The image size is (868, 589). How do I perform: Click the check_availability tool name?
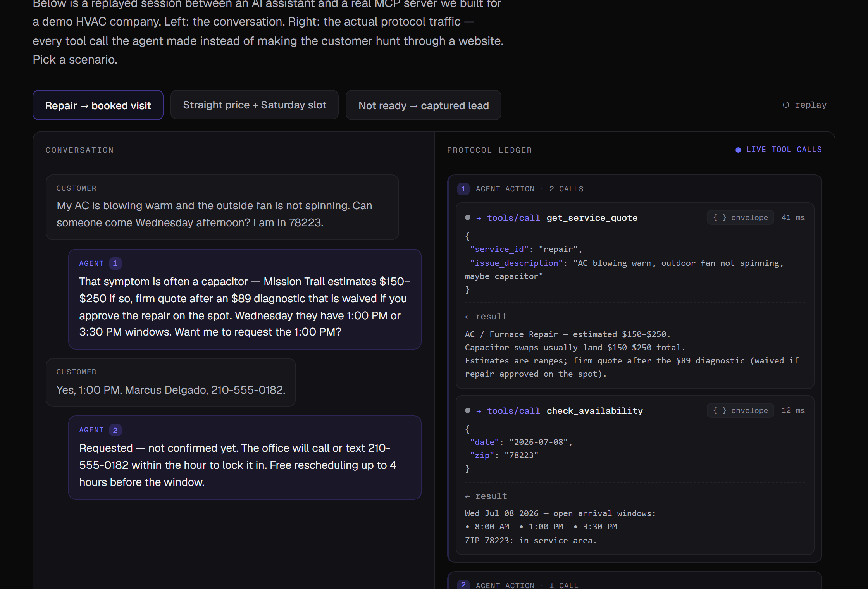coord(595,411)
